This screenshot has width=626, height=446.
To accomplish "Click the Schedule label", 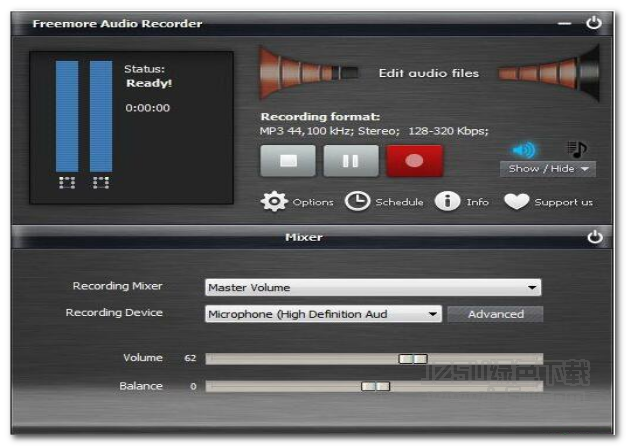I will 399,202.
